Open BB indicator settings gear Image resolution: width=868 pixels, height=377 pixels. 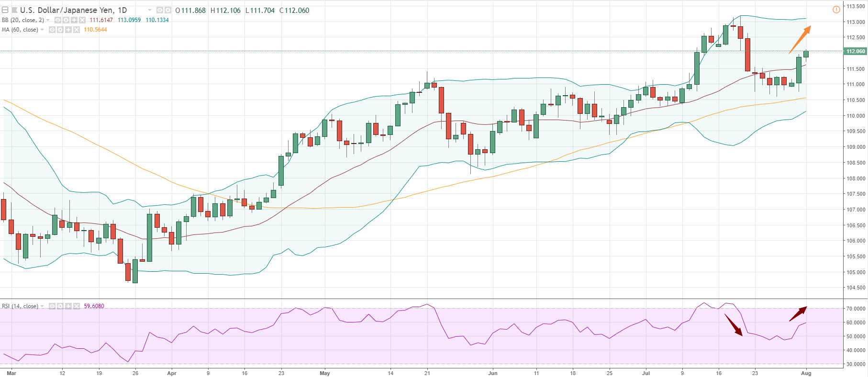66,20
